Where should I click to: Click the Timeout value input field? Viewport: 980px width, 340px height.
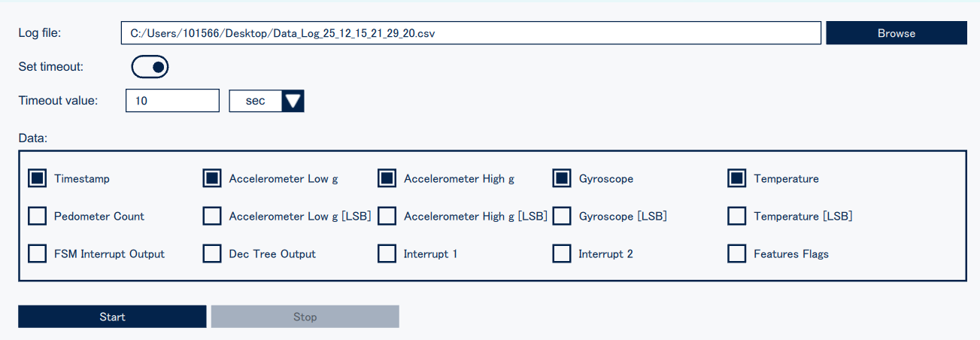coord(172,101)
